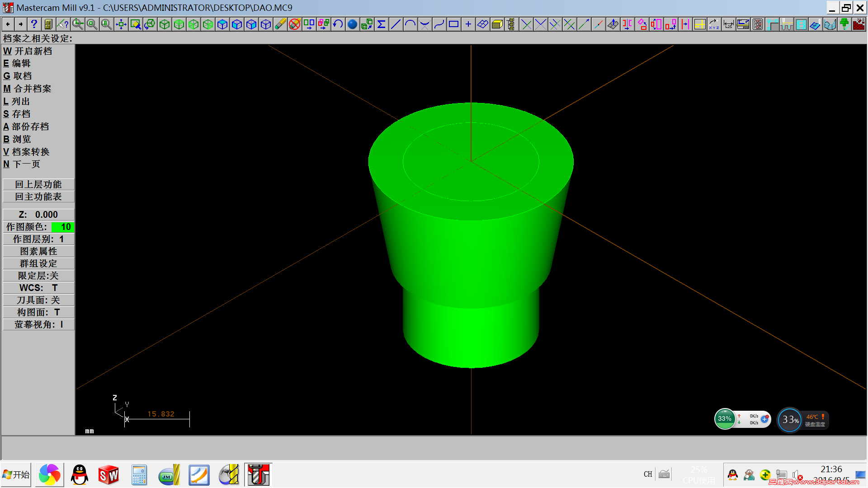Screen dimensions: 868x488
Task: Click the Fit screen arrows icon
Action: 121,24
